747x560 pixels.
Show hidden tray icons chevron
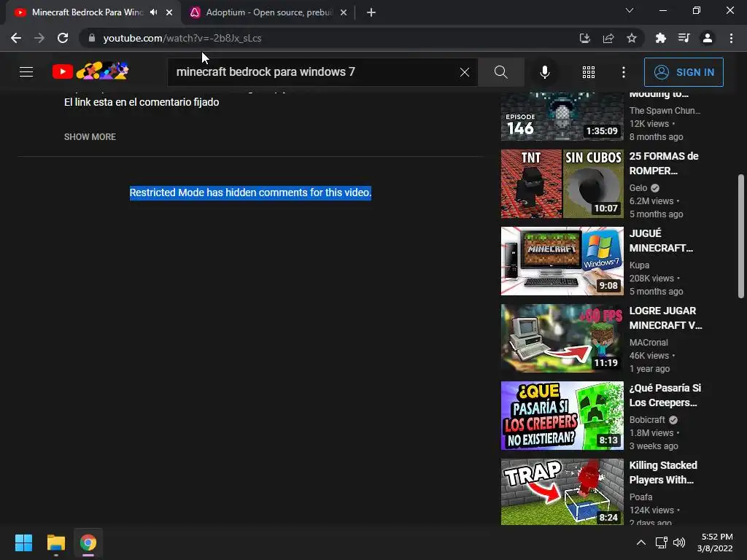point(641,542)
